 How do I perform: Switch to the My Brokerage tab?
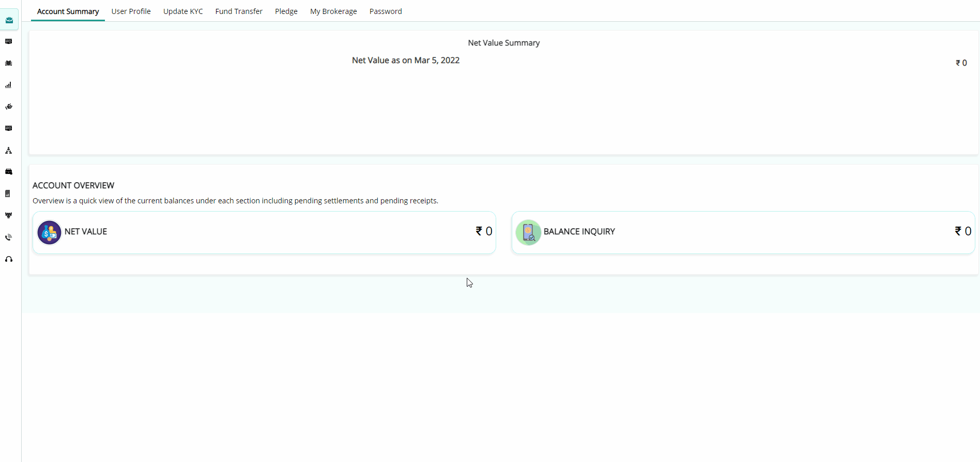tap(333, 11)
